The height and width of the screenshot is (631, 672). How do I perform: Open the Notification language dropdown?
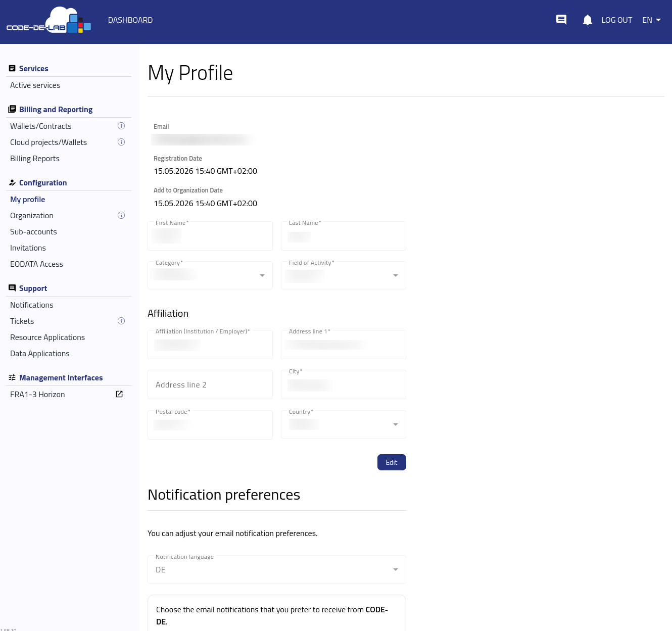(x=277, y=569)
